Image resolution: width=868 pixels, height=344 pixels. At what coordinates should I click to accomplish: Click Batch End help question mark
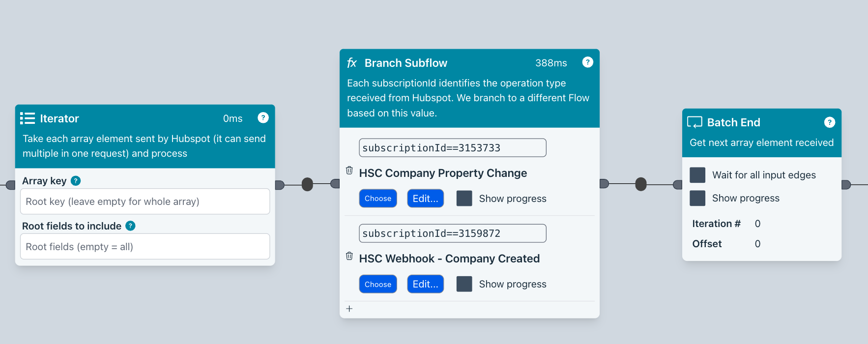829,122
